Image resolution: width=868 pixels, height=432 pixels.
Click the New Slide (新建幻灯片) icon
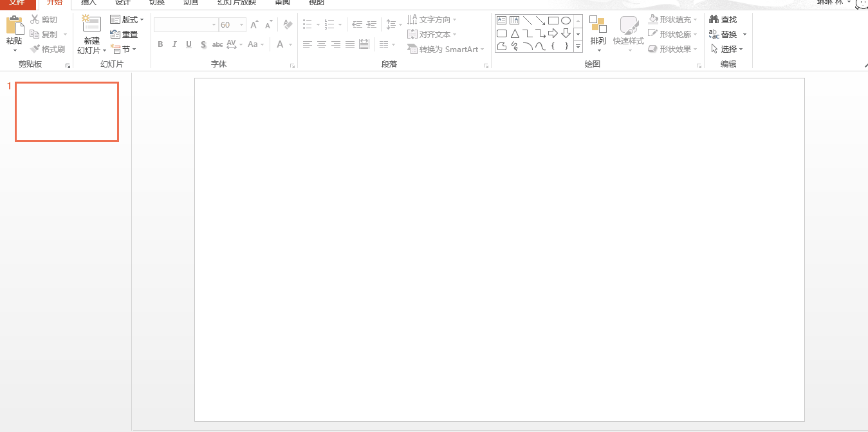tap(91, 24)
